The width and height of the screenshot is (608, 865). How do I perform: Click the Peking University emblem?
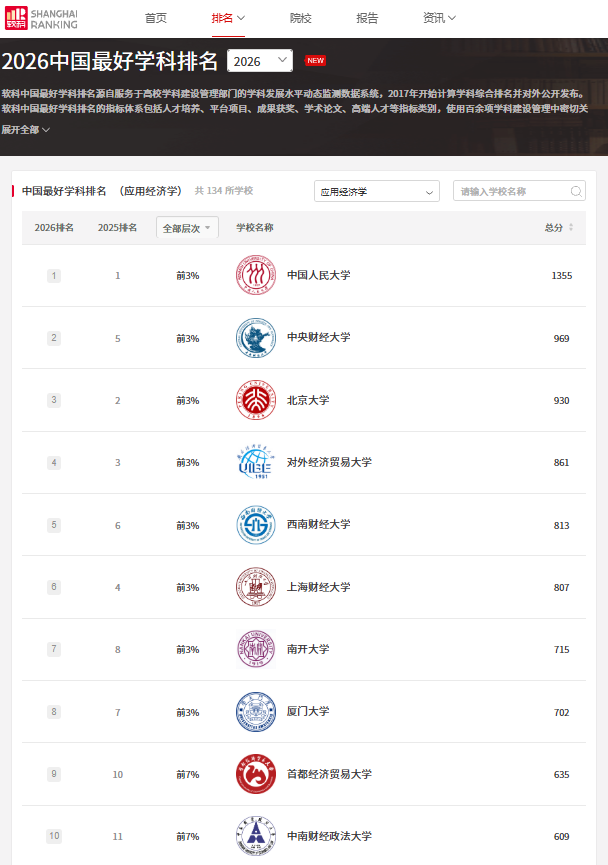(x=255, y=400)
